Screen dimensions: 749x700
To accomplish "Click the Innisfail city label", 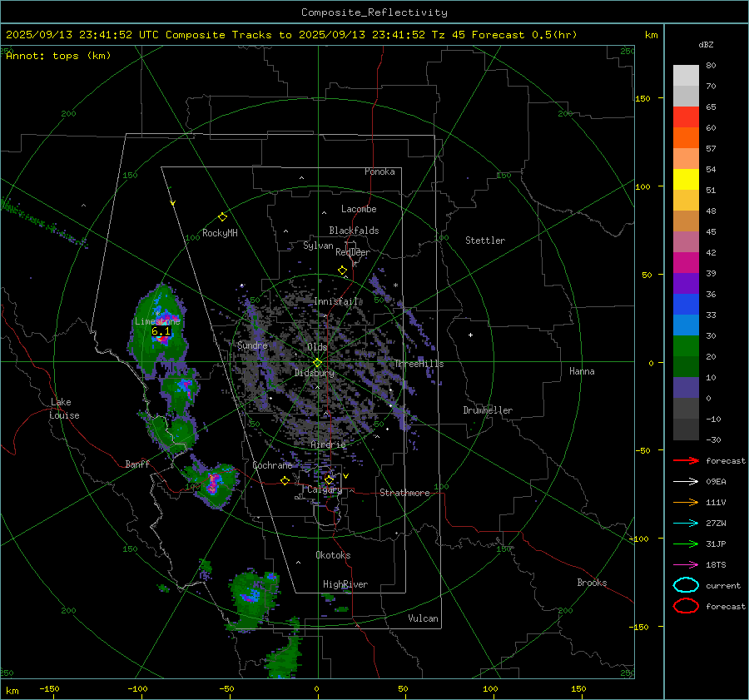I will [336, 301].
